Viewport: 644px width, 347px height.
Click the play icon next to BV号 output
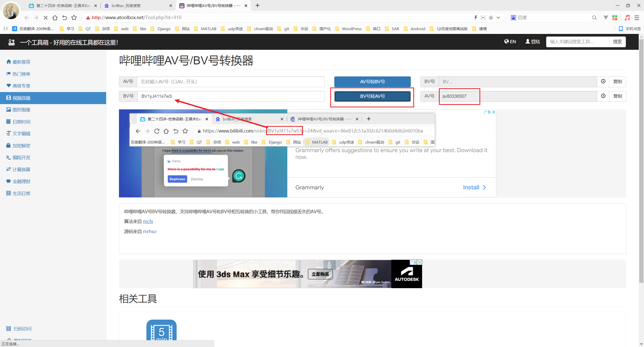[603, 81]
